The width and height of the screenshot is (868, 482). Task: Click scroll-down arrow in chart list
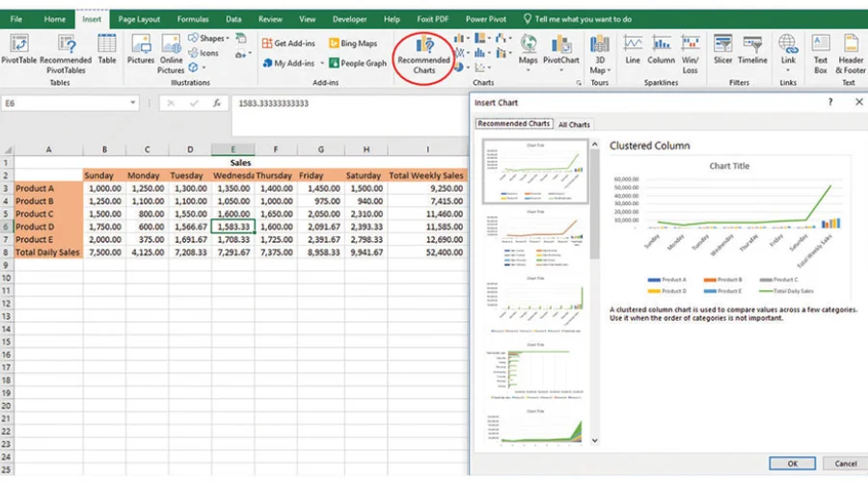[x=594, y=441]
